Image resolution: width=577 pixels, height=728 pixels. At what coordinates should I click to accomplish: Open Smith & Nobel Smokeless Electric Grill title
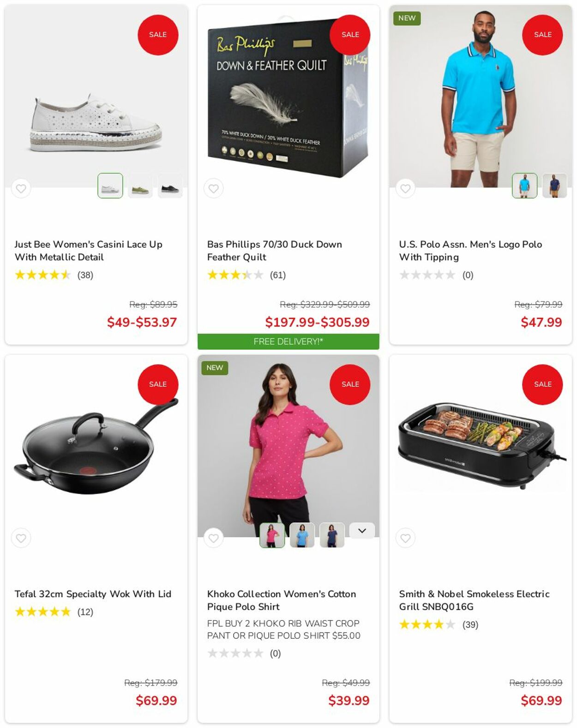(474, 601)
